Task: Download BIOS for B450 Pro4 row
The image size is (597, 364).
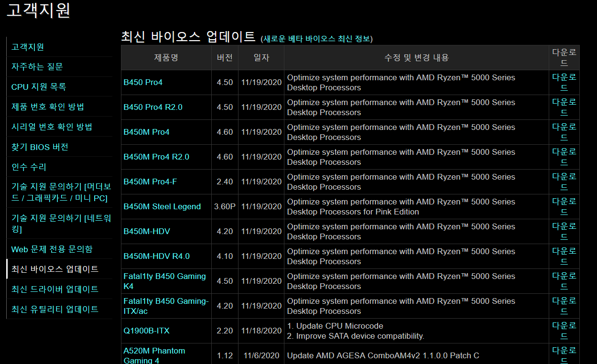Action: (564, 82)
